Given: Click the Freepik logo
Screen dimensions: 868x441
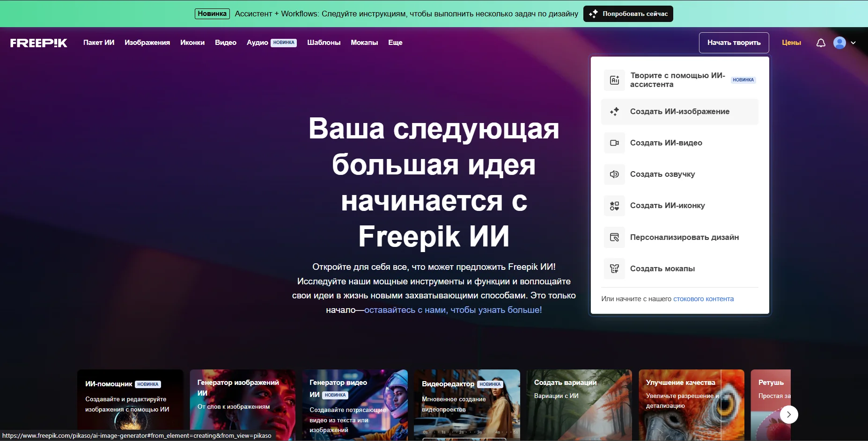Looking at the screenshot, I should tap(39, 43).
